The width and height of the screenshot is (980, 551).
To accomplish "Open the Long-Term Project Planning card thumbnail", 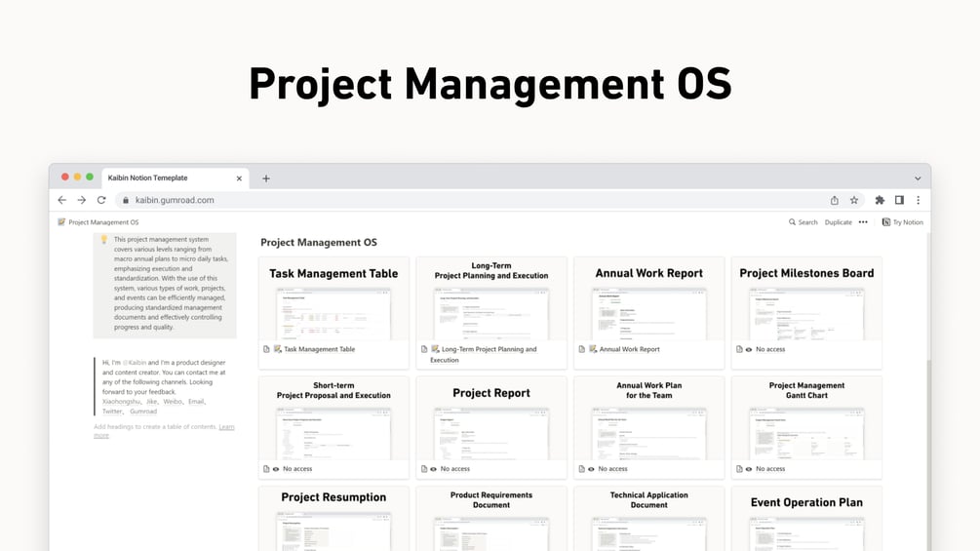I will tap(491, 299).
